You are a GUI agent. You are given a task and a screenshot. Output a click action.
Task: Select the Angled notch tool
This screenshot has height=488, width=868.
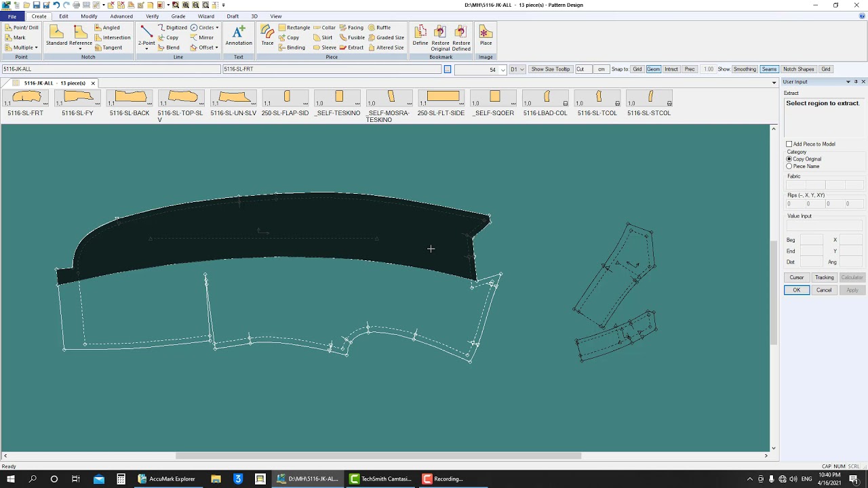pos(107,28)
